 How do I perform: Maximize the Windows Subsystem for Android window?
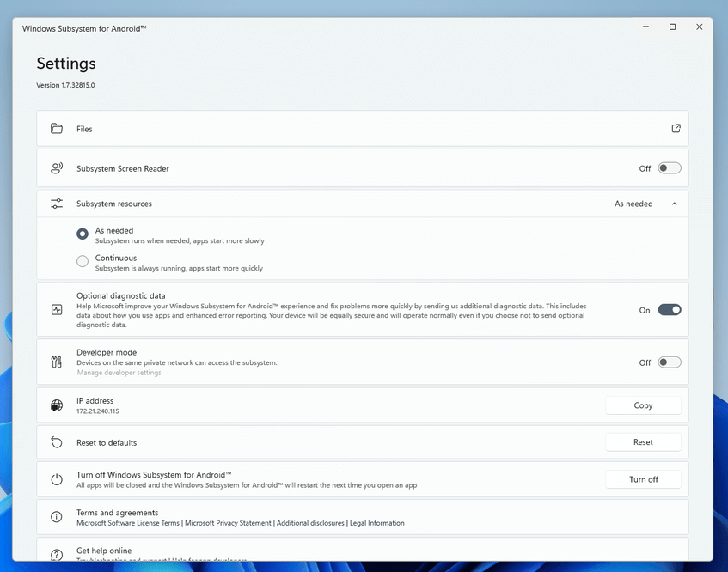click(672, 27)
